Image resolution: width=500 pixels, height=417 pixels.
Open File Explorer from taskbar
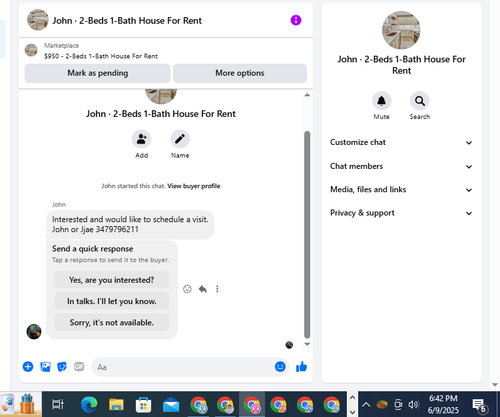pos(116,405)
